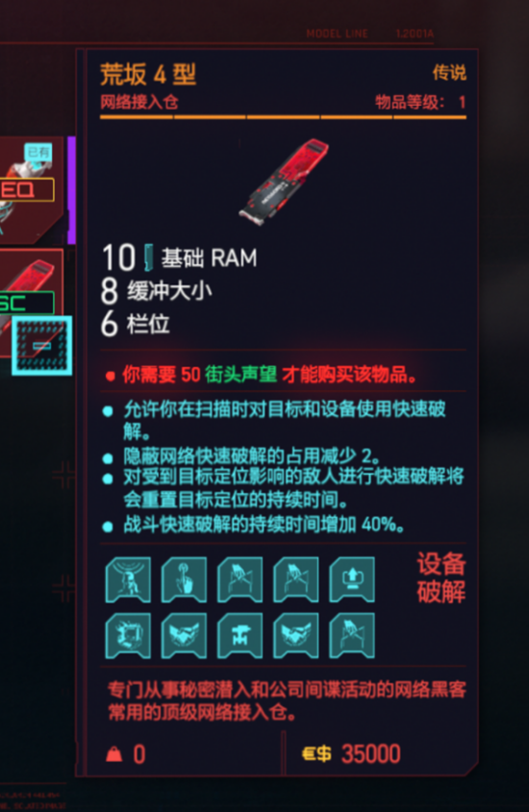Click the handshake icon left of turret icon
This screenshot has height=812, width=529.
pos(184,635)
